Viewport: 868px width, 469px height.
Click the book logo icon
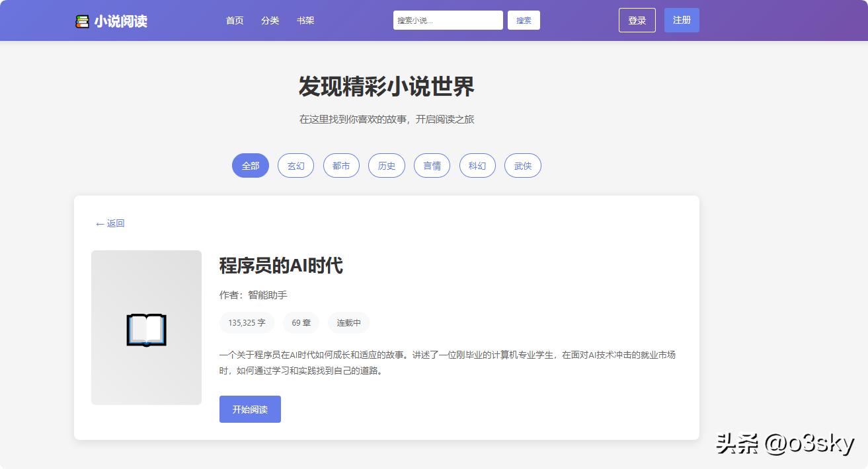[82, 20]
